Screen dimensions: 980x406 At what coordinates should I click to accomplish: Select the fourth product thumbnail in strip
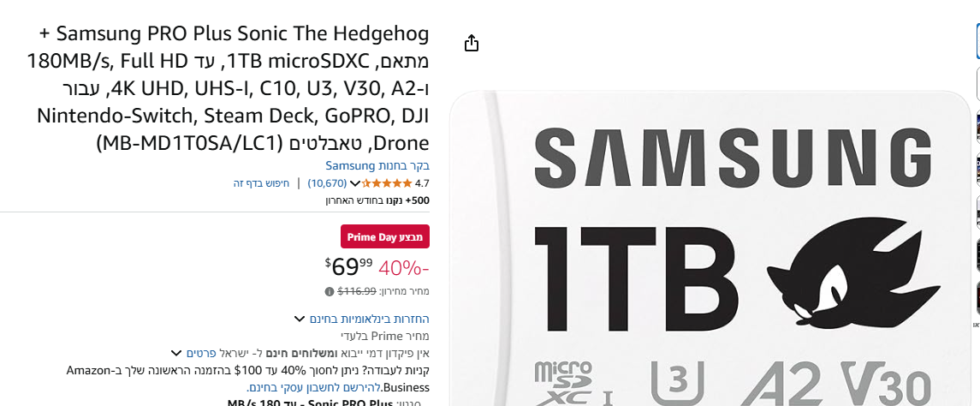977,169
